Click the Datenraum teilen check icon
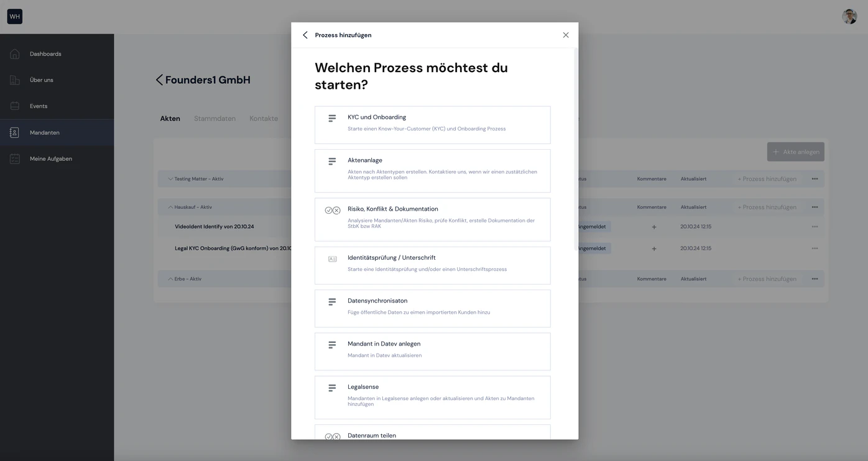 [333, 436]
